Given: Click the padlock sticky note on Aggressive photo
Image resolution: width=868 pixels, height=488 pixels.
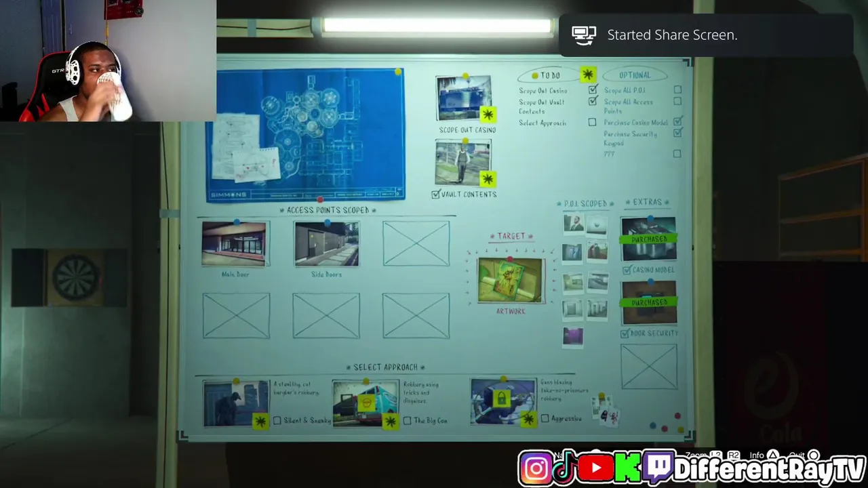Looking at the screenshot, I should (x=501, y=399).
